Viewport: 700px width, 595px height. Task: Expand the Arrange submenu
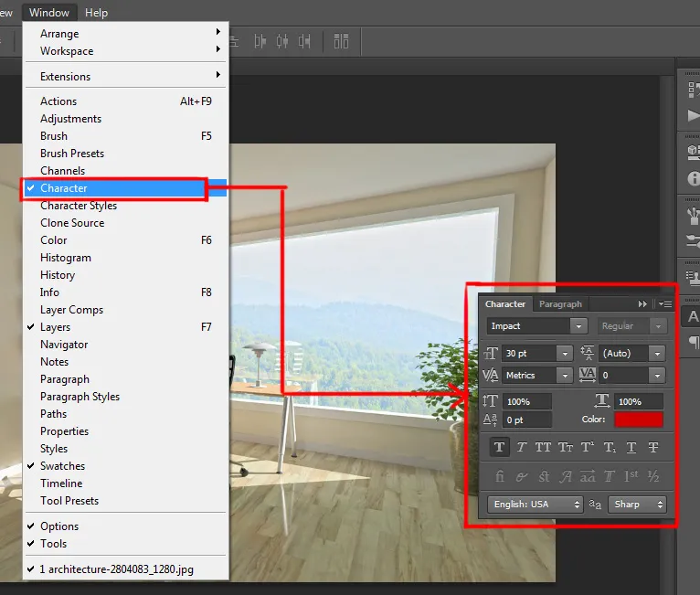pos(126,34)
